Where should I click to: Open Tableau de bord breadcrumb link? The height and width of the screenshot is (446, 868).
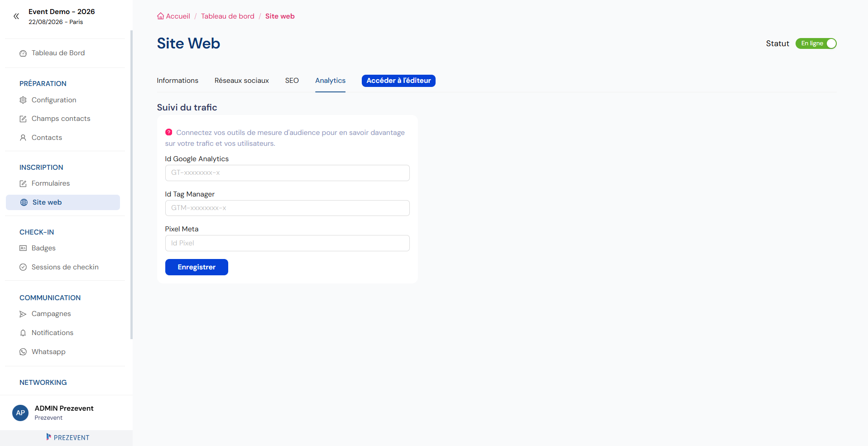coord(228,16)
